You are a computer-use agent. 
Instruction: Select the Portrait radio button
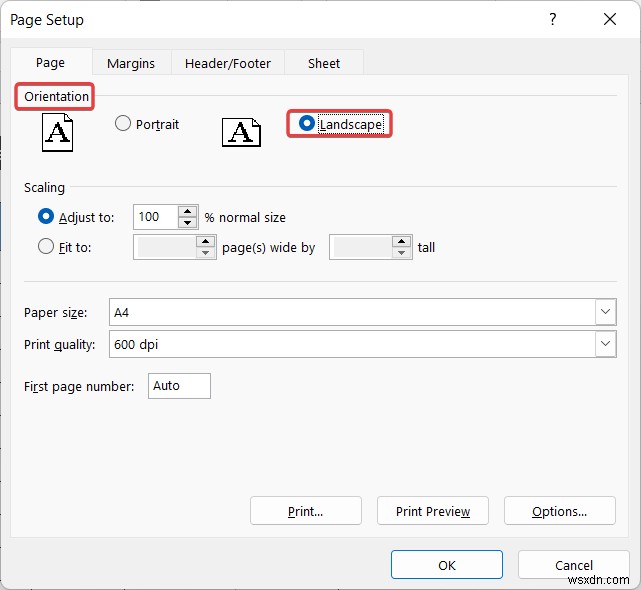(123, 123)
